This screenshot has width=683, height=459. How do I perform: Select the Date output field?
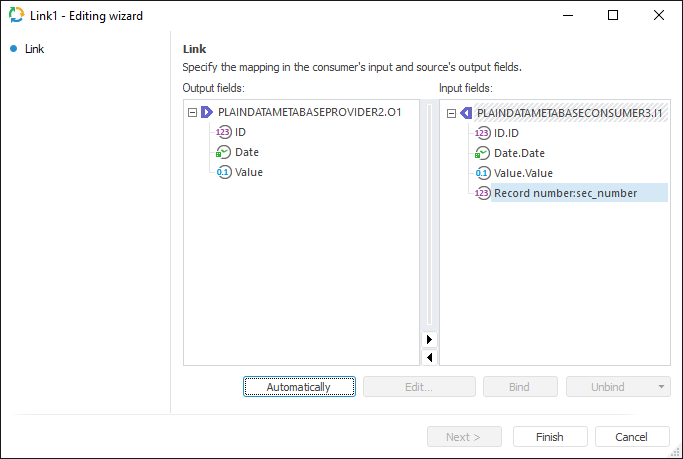point(247,152)
